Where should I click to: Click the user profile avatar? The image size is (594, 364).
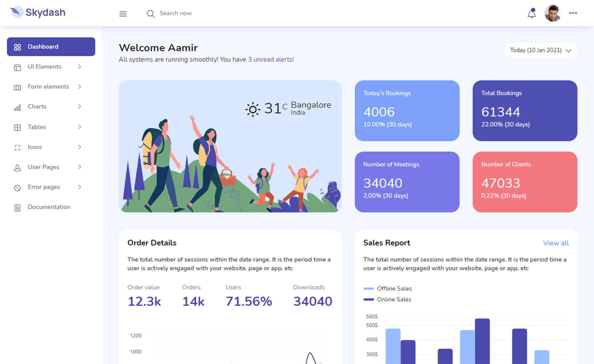pos(552,13)
